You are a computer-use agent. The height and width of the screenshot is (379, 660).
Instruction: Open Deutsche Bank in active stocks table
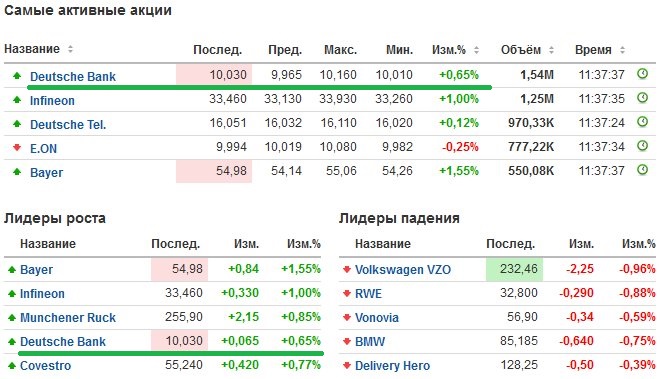(x=73, y=77)
